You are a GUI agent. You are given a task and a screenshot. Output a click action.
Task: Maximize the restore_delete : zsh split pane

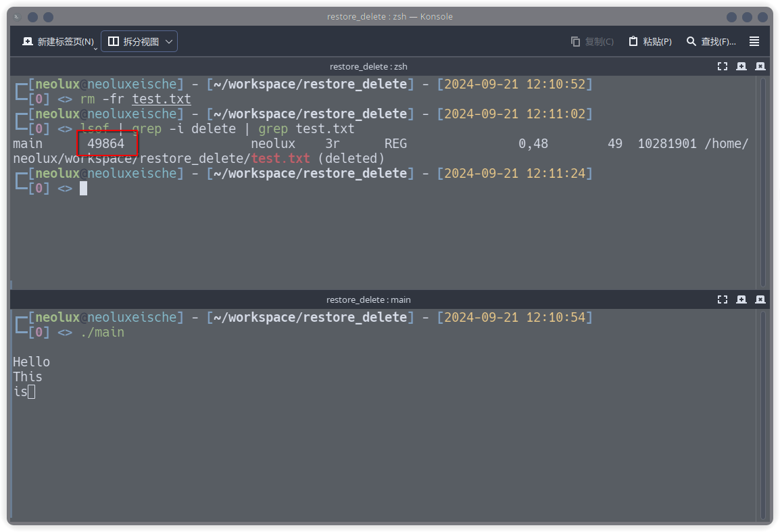pos(723,66)
